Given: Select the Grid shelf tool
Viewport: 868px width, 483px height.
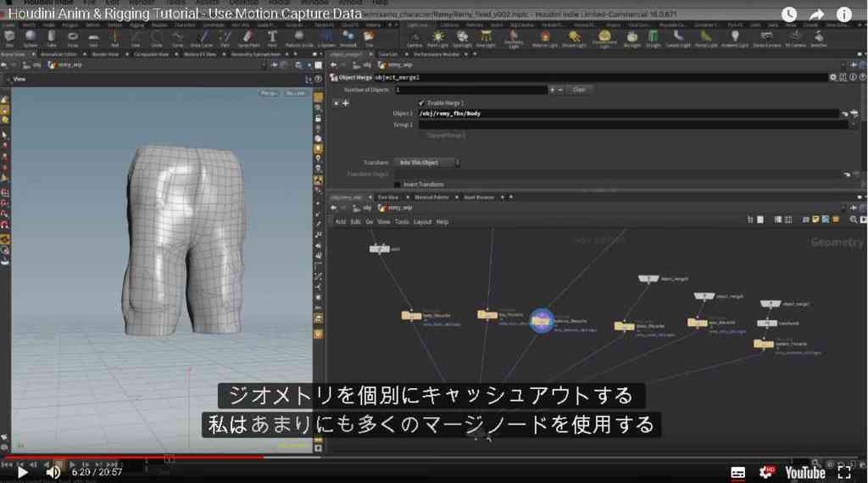Looking at the screenshot, I should pyautogui.click(x=93, y=38).
